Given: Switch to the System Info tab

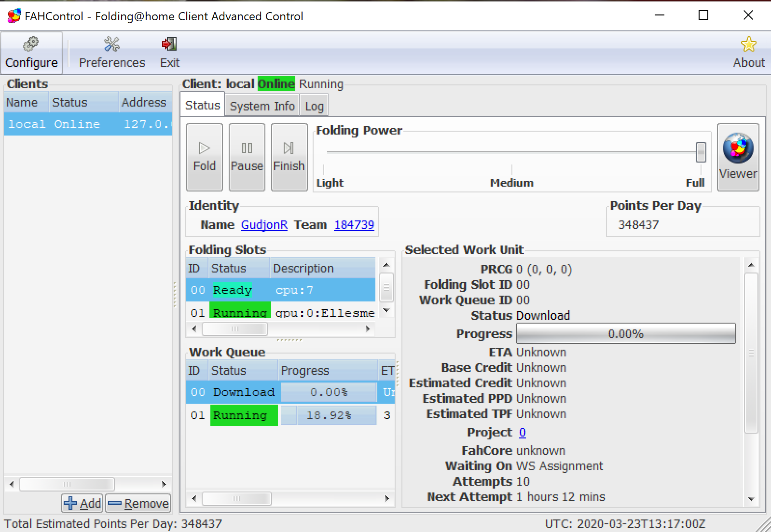Looking at the screenshot, I should [262, 106].
